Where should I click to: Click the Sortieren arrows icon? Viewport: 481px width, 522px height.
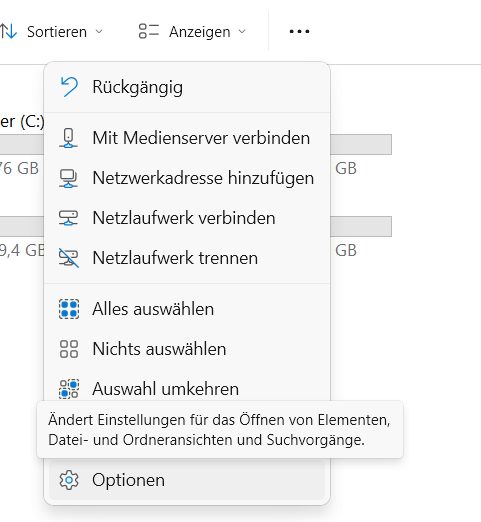[x=9, y=31]
